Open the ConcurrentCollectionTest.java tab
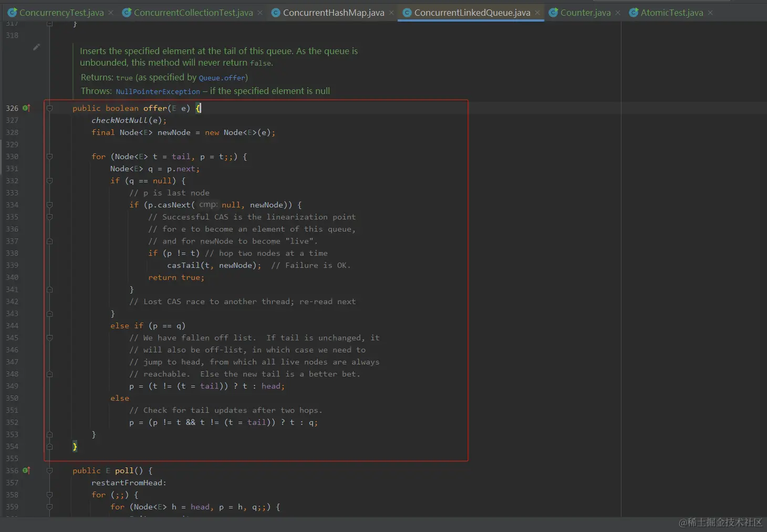Image resolution: width=767 pixels, height=532 pixels. coord(193,13)
